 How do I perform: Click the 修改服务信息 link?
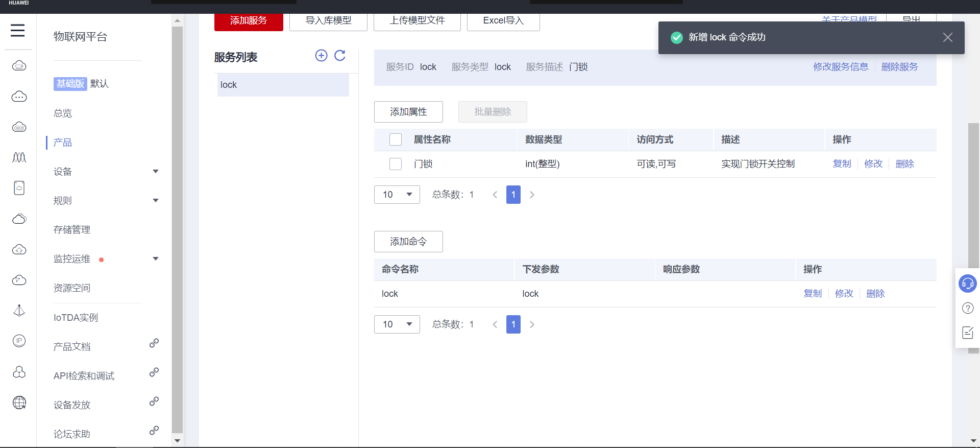click(841, 67)
